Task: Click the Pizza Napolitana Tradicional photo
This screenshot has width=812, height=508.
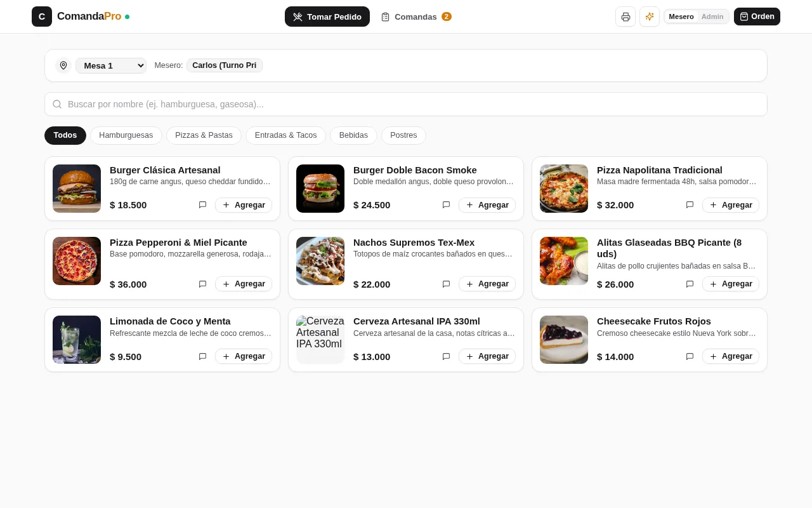Action: (x=564, y=189)
